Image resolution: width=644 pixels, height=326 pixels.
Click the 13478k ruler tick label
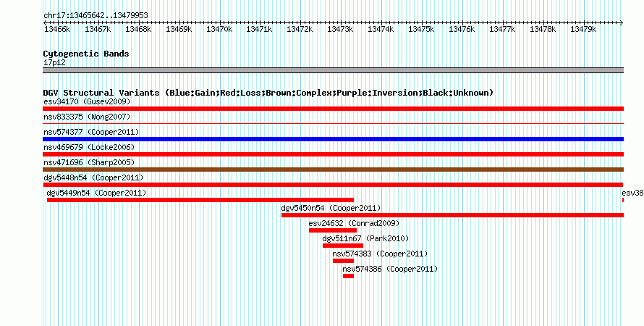(x=543, y=29)
